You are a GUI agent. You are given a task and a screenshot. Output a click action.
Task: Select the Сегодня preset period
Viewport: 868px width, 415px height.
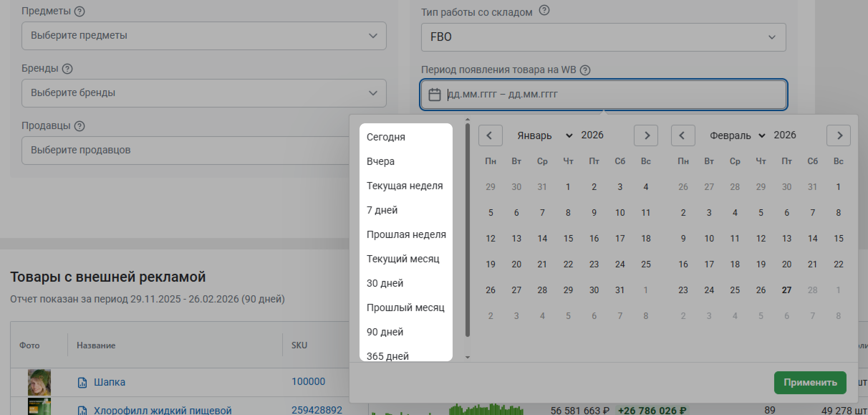click(386, 137)
